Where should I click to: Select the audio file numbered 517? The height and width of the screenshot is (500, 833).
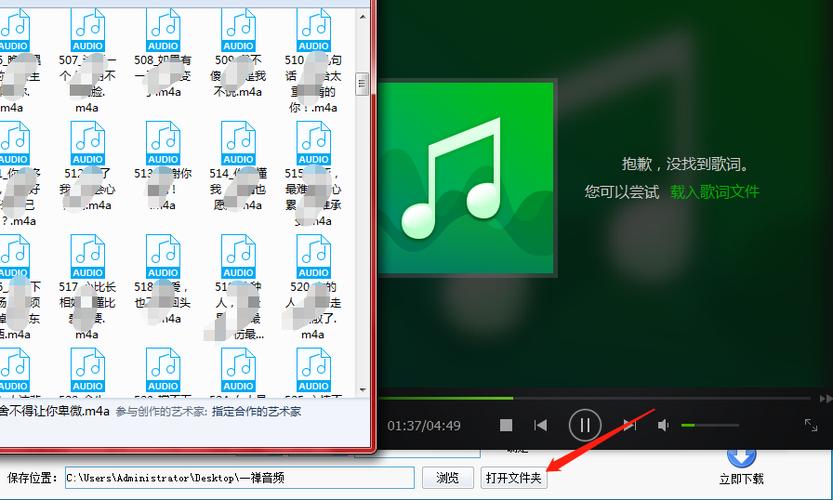coord(88,287)
